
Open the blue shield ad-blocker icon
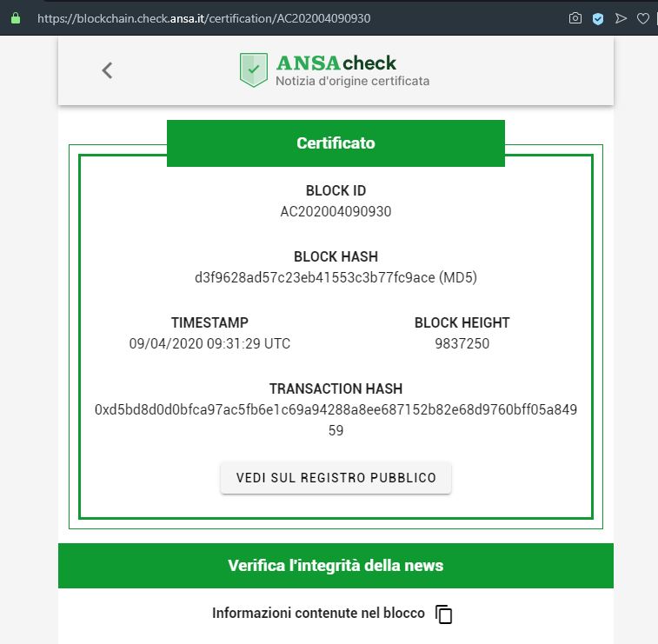tap(598, 18)
